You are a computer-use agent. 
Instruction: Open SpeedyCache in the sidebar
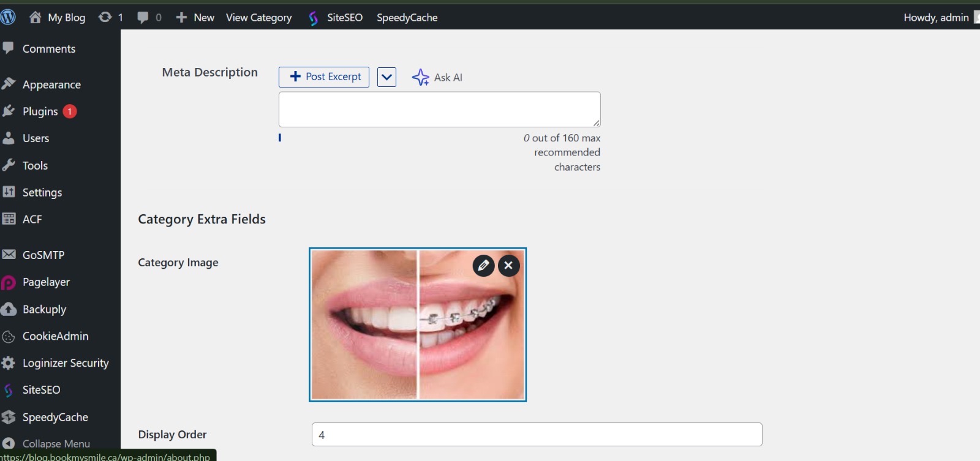55,417
